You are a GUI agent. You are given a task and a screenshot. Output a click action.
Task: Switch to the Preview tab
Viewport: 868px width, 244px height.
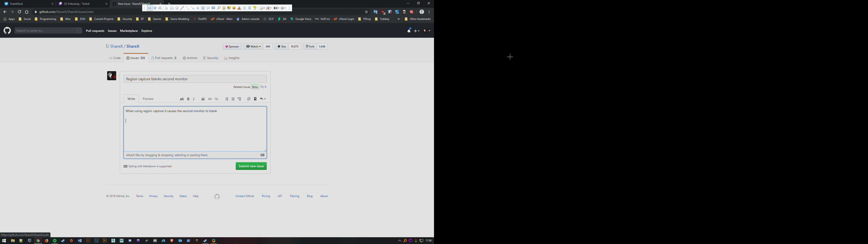(x=148, y=99)
